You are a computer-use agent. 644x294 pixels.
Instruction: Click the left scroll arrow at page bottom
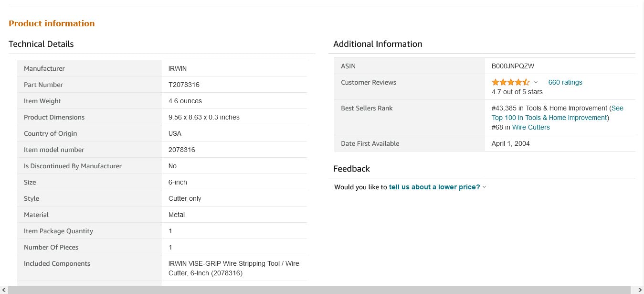pyautogui.click(x=3, y=289)
